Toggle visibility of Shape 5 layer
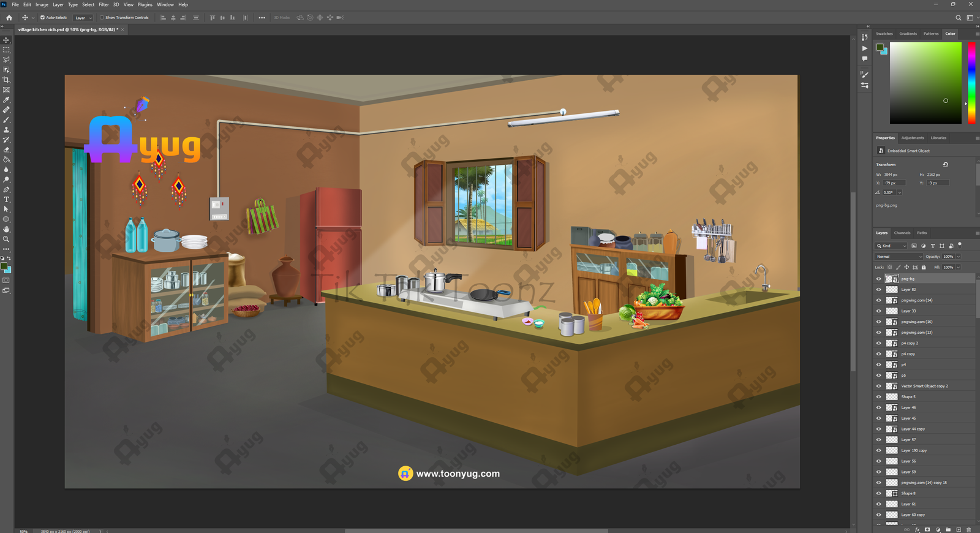Viewport: 980px width, 533px height. click(878, 397)
